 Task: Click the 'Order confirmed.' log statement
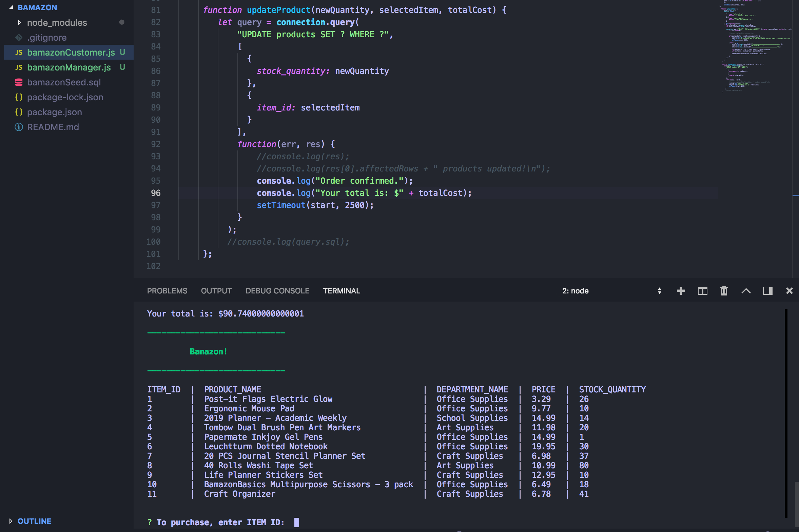click(x=335, y=181)
